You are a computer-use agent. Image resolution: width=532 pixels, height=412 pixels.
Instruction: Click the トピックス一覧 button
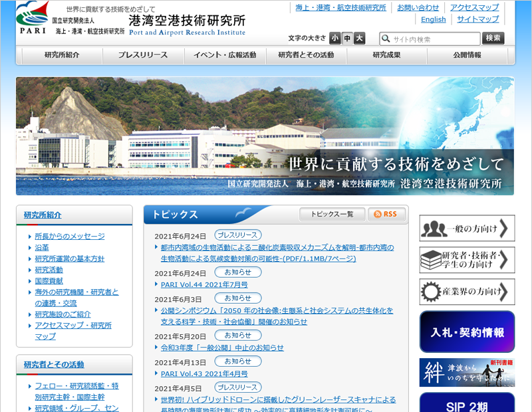tap(332, 215)
